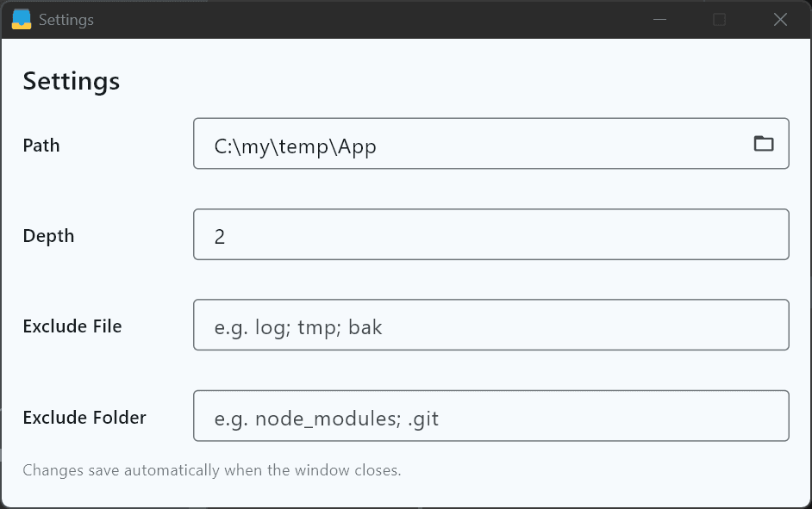Focus the Exclude File input box
The image size is (812, 509).
pyautogui.click(x=491, y=325)
